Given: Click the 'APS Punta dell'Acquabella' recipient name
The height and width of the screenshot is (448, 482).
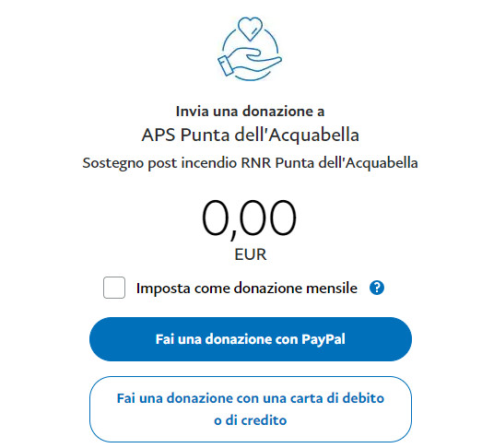Looking at the screenshot, I should 251,135.
